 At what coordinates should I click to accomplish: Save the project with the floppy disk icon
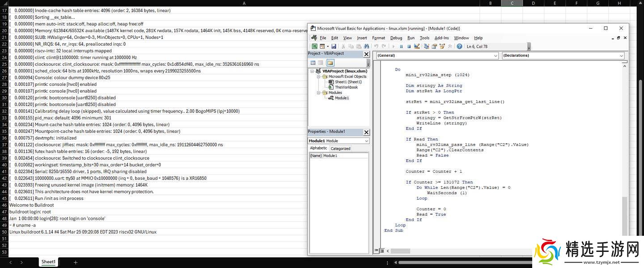[334, 46]
